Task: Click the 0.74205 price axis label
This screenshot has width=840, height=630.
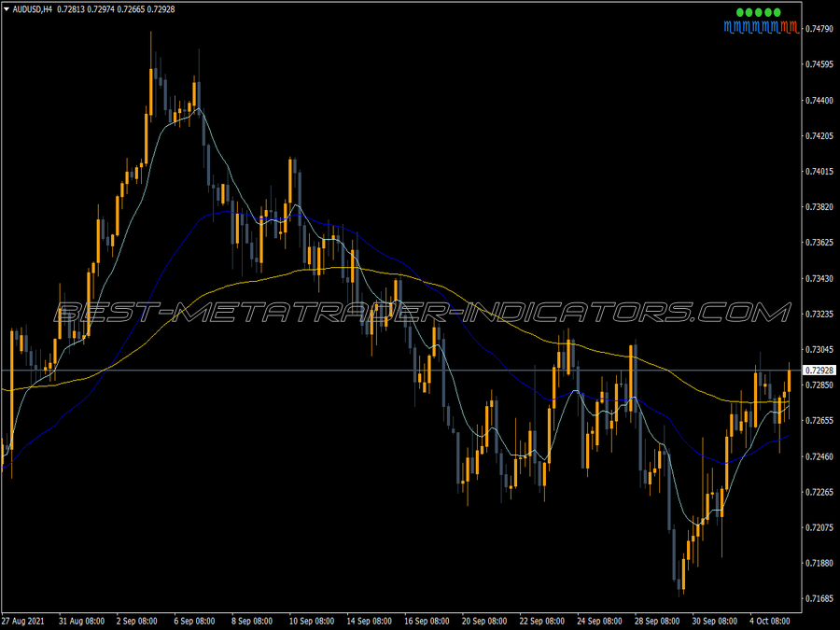Action: pos(819,135)
